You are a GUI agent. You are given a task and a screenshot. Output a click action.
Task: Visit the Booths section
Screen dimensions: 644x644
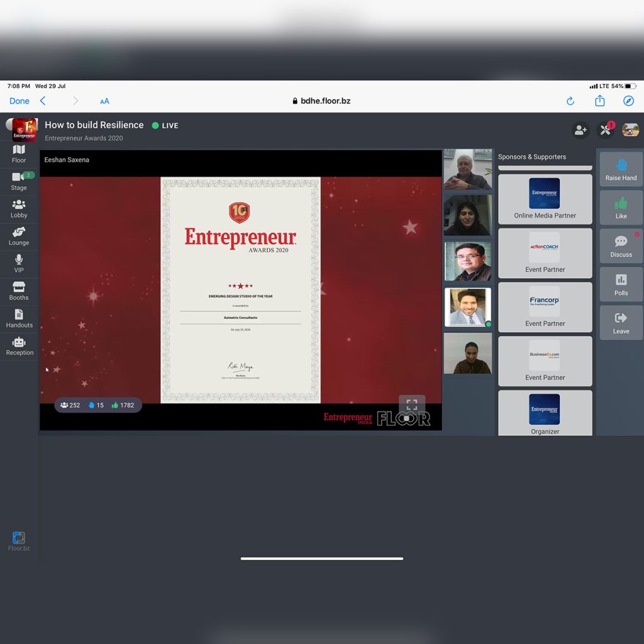point(19,292)
